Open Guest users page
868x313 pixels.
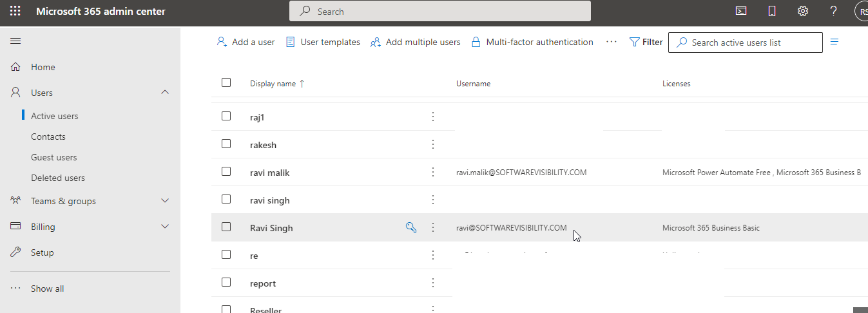click(54, 157)
